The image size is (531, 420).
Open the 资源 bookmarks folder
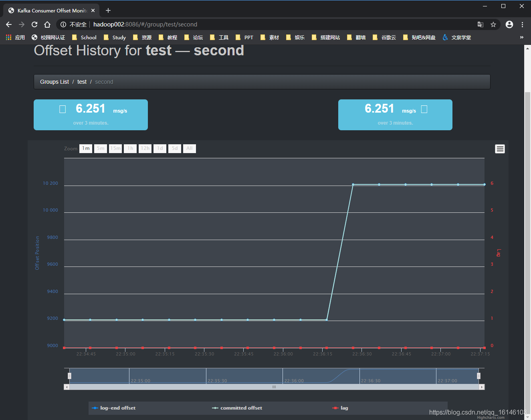[142, 37]
